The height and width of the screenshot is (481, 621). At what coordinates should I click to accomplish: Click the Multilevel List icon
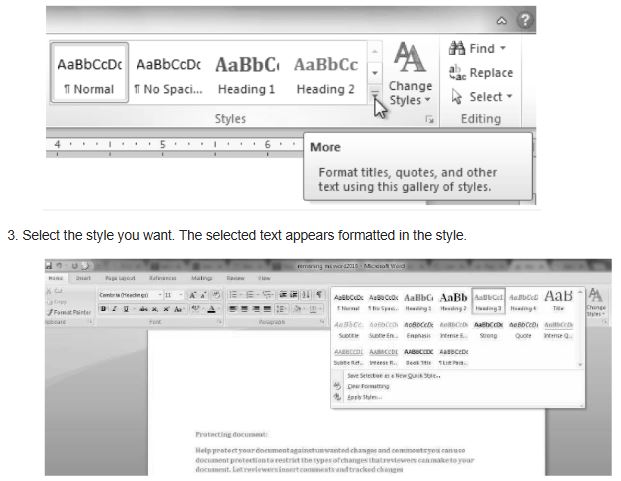click(267, 295)
